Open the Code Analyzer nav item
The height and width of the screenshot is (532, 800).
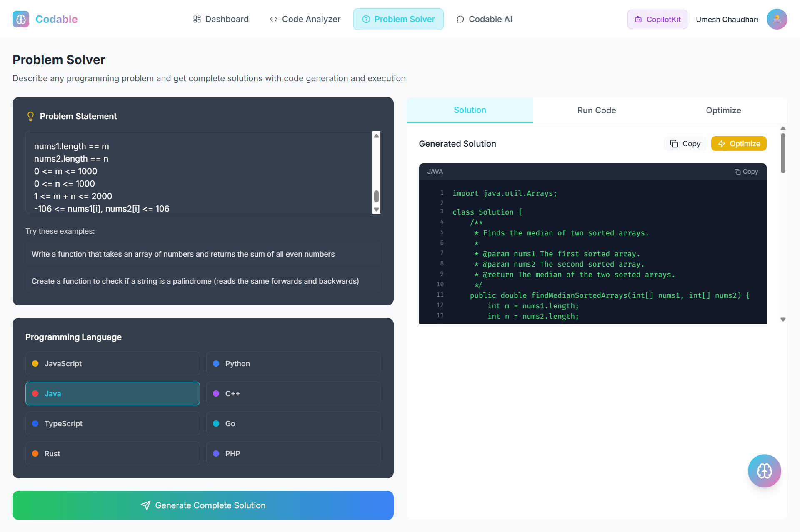305,19
